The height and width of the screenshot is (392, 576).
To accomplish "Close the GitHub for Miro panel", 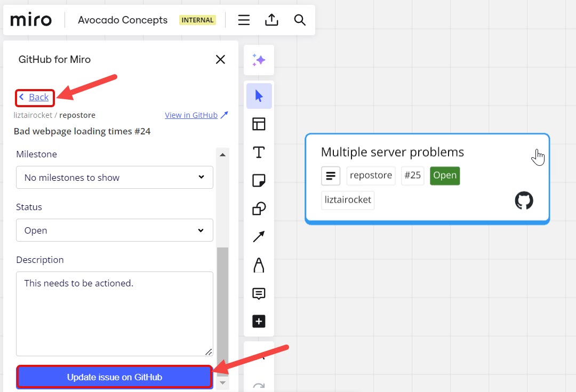I will coord(220,60).
